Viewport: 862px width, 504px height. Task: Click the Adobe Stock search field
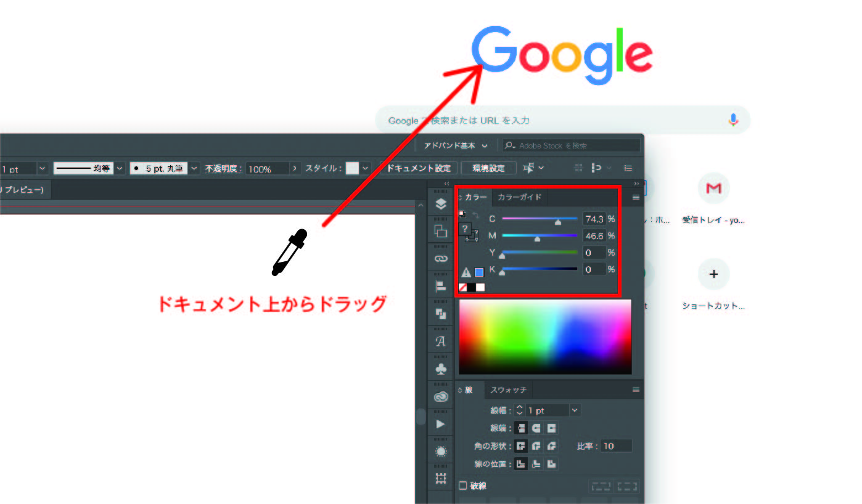(571, 145)
